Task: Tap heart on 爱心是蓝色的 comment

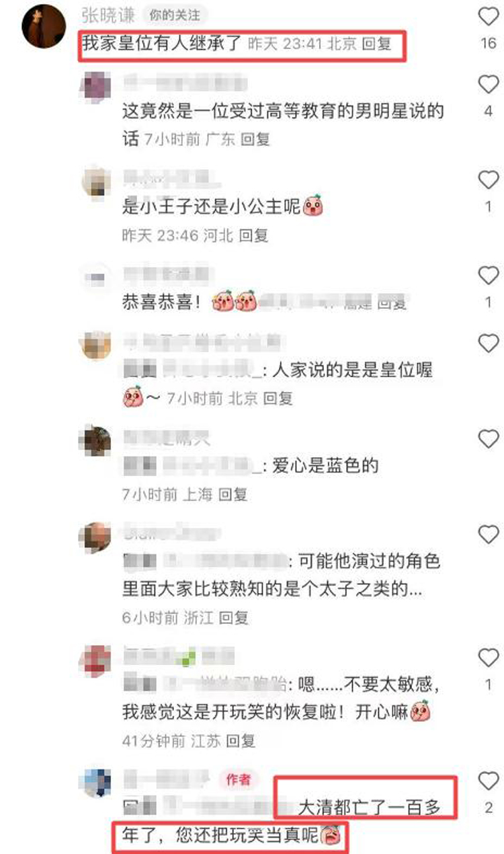Action: (x=489, y=439)
